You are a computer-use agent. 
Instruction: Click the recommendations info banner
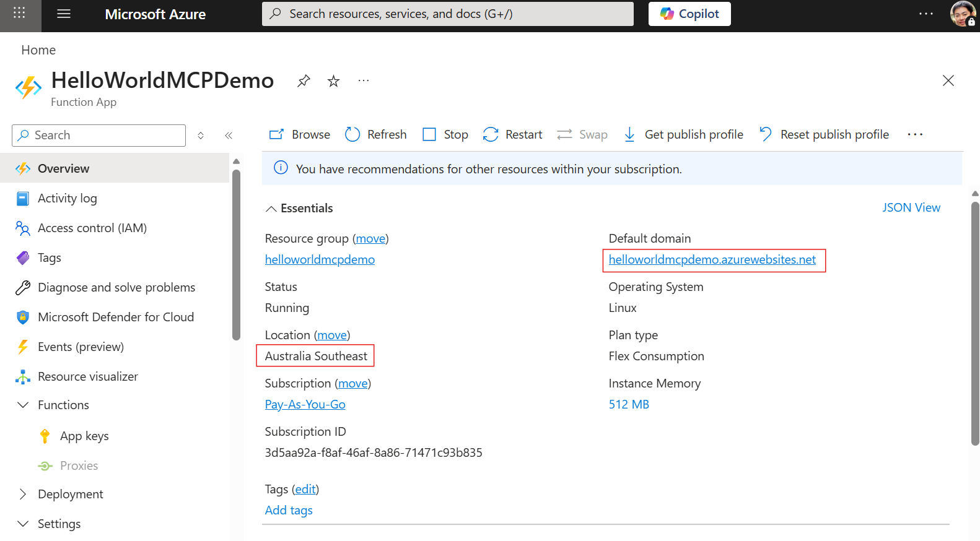coord(612,168)
